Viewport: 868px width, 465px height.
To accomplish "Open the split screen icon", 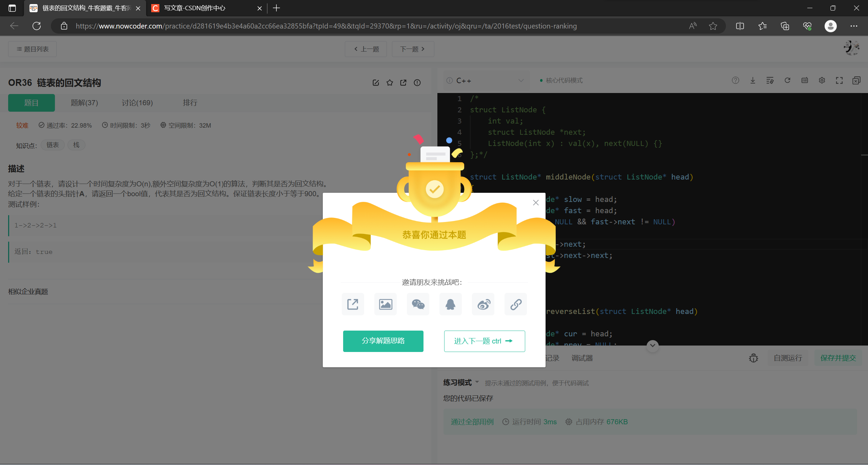I will click(x=740, y=26).
